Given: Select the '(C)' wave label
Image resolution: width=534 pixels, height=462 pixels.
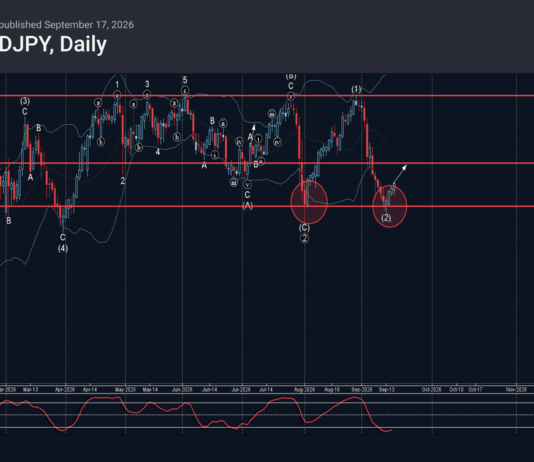Looking at the screenshot, I should point(304,227).
